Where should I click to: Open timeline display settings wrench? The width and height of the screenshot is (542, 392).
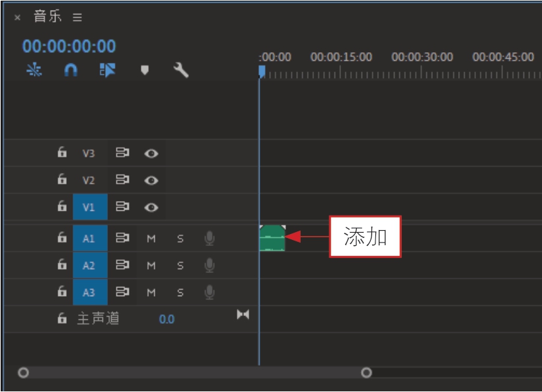(x=181, y=70)
